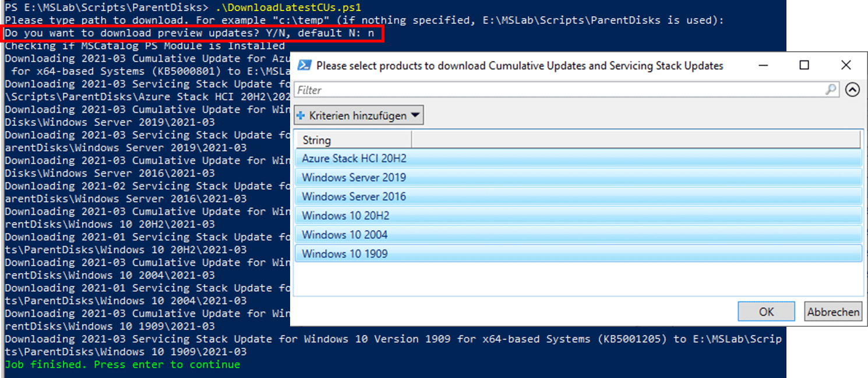Open the Kriterien hinzufügen dropdown
Image resolution: width=868 pixels, height=378 pixels.
359,115
